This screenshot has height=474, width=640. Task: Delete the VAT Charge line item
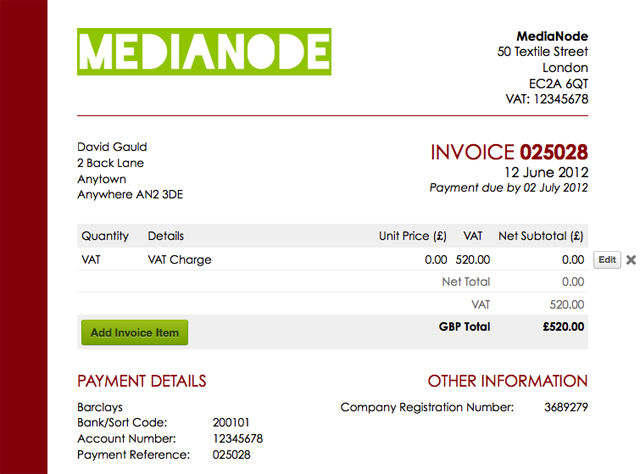(x=630, y=260)
